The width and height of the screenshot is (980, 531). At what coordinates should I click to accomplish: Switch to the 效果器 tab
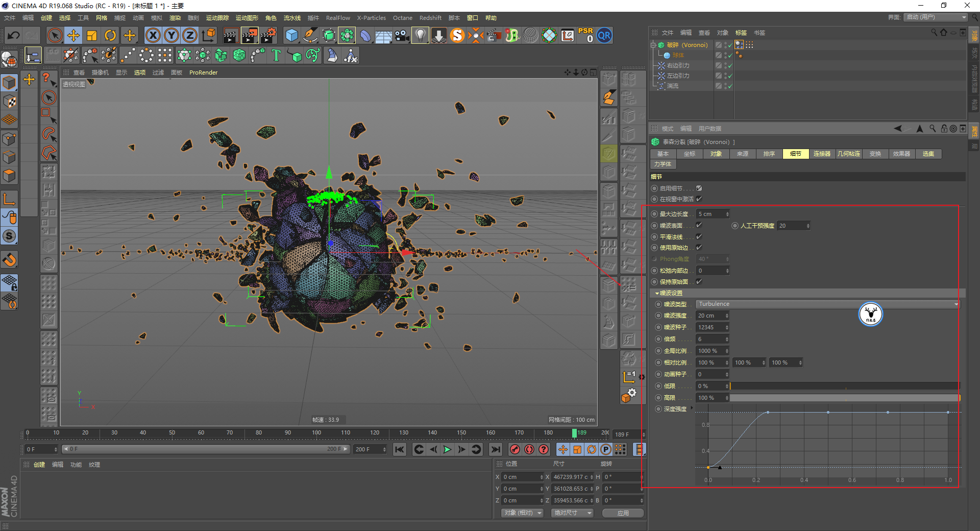pyautogui.click(x=901, y=154)
